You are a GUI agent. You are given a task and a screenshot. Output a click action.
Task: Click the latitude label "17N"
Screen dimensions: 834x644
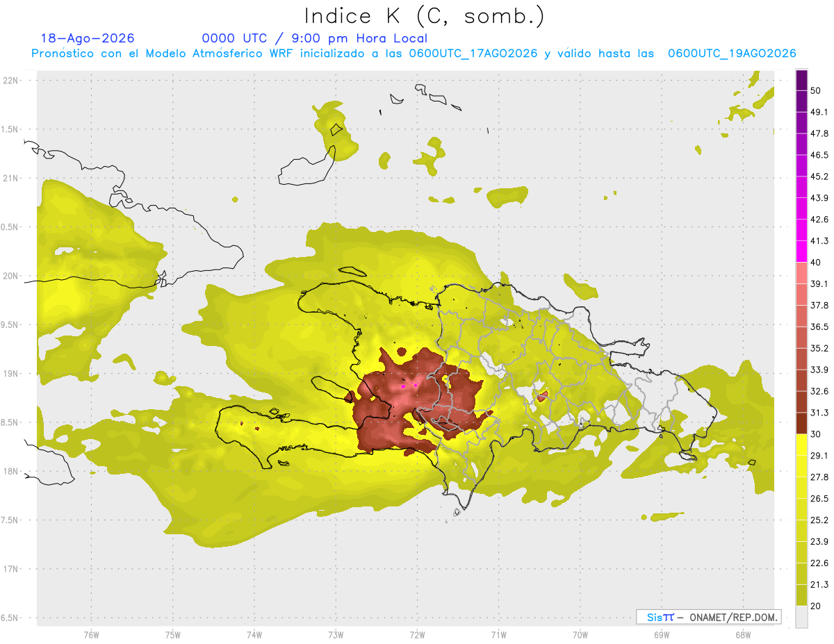point(10,569)
